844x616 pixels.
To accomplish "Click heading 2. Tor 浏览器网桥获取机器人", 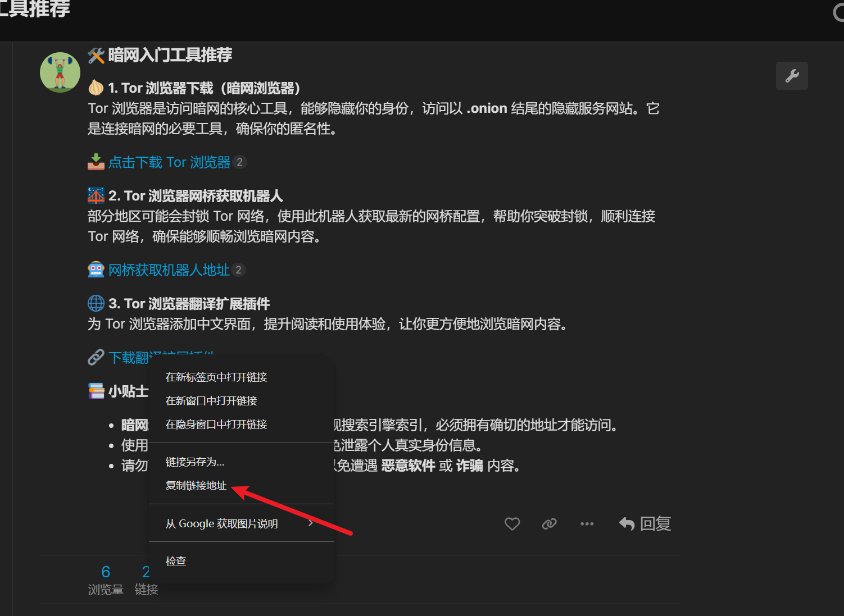I will [196, 196].
